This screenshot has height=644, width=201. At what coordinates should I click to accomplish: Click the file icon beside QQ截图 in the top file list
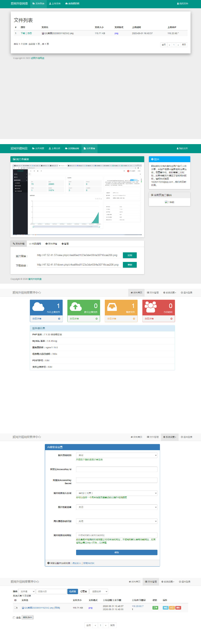[43, 33]
